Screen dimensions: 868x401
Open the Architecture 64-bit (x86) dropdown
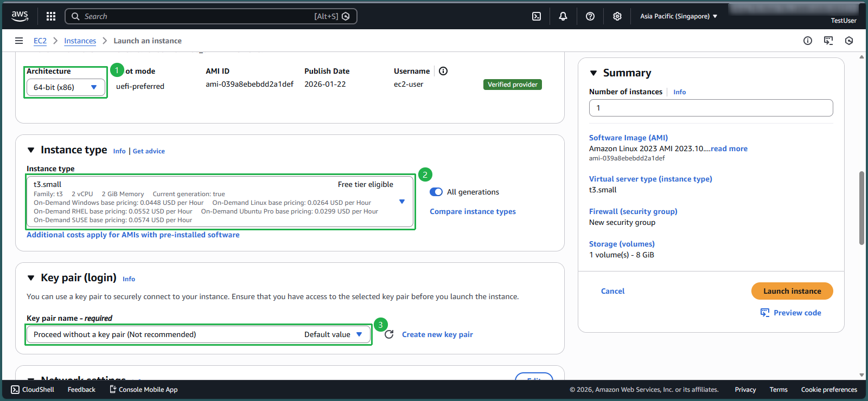point(65,87)
